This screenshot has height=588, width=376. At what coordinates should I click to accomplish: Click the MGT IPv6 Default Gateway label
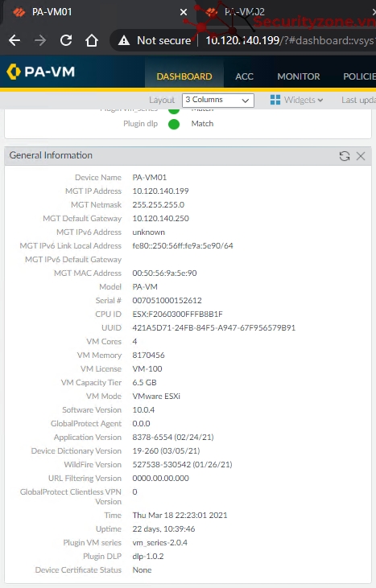click(x=73, y=260)
